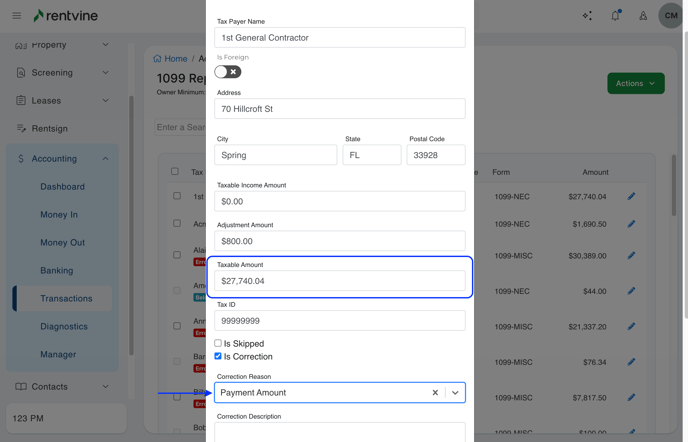Viewport: 688px width, 442px height.
Task: Click the edit pencil for $30,389.00 row
Action: 631,256
